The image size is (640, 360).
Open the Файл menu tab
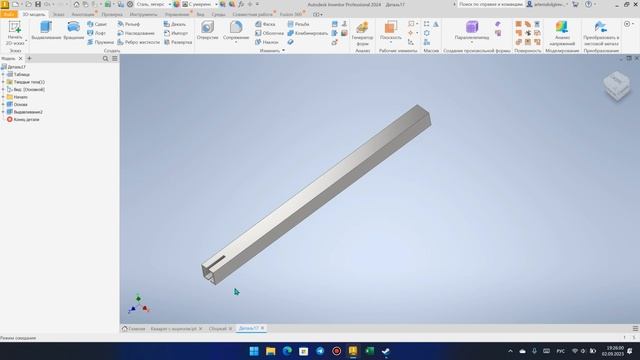click(x=9, y=14)
